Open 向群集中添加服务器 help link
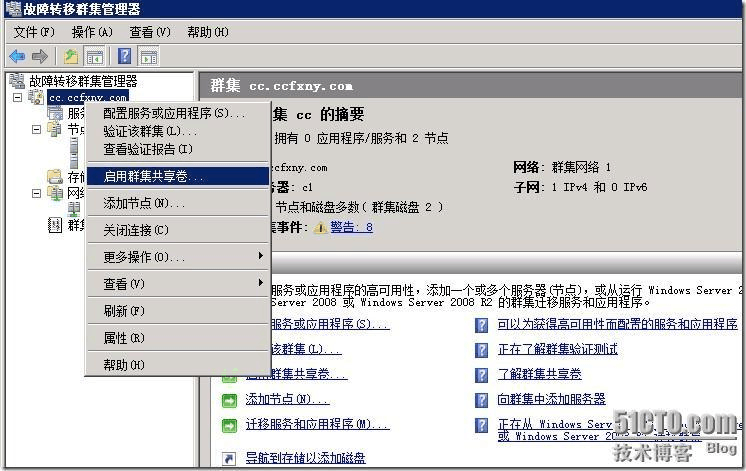 pyautogui.click(x=551, y=399)
